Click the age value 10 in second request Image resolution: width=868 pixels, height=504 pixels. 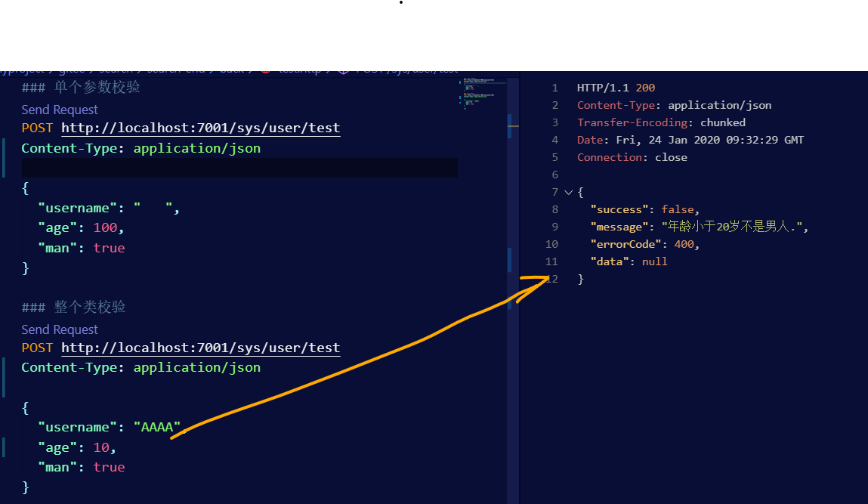coord(101,447)
